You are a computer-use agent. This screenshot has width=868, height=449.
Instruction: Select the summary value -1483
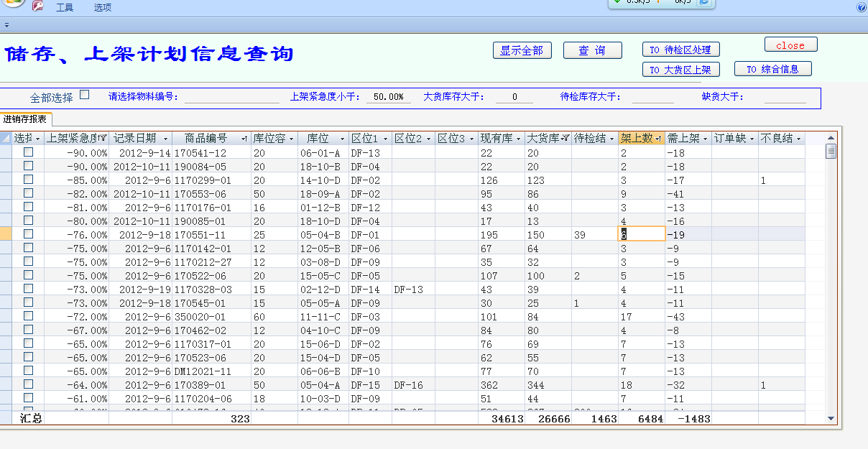[x=688, y=418]
